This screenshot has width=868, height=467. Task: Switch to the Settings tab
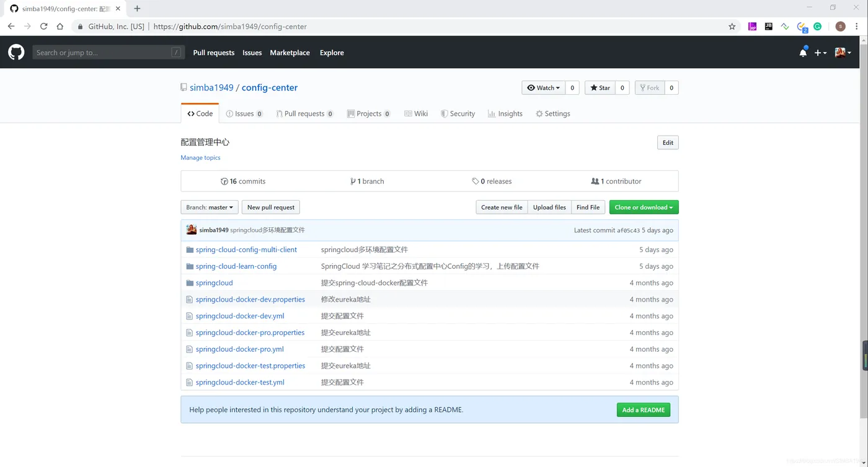[x=553, y=113]
